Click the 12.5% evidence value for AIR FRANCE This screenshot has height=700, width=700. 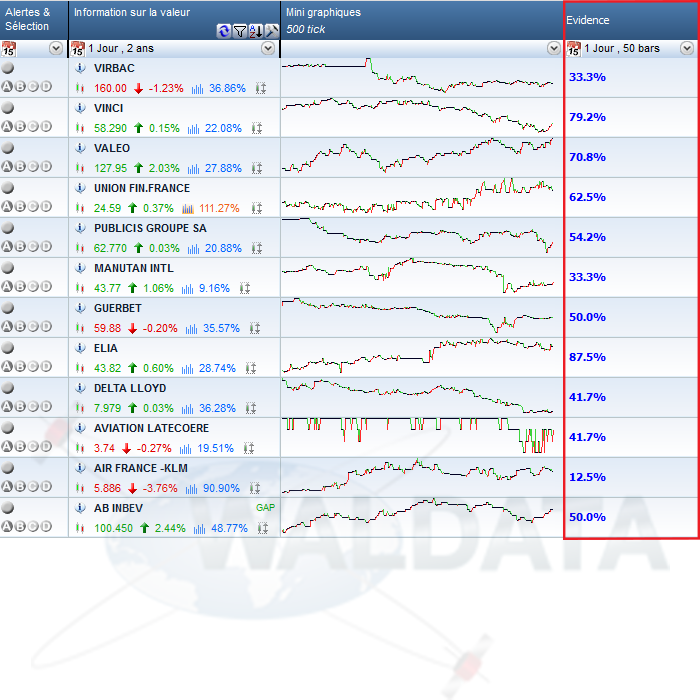(x=588, y=477)
